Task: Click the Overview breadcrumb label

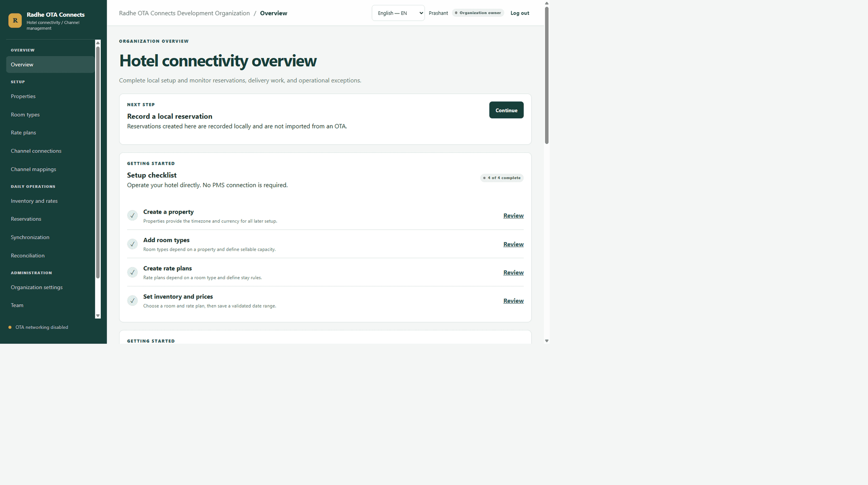Action: (x=274, y=13)
